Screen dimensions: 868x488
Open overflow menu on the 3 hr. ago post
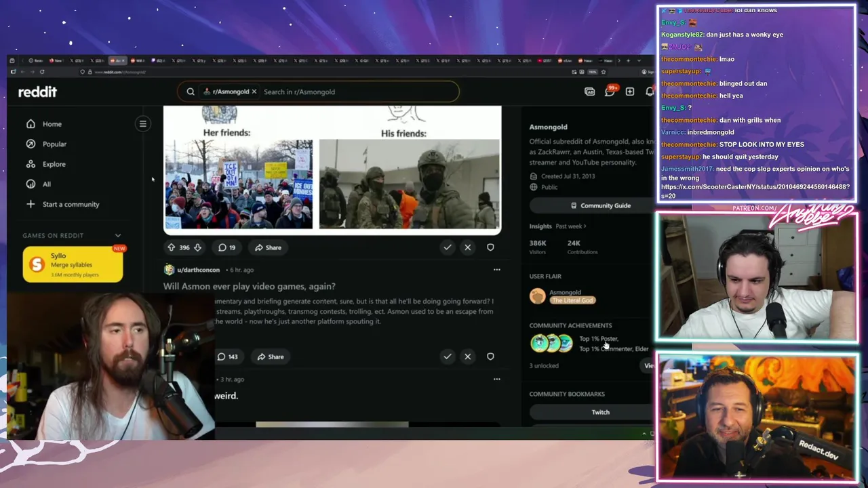coord(496,380)
